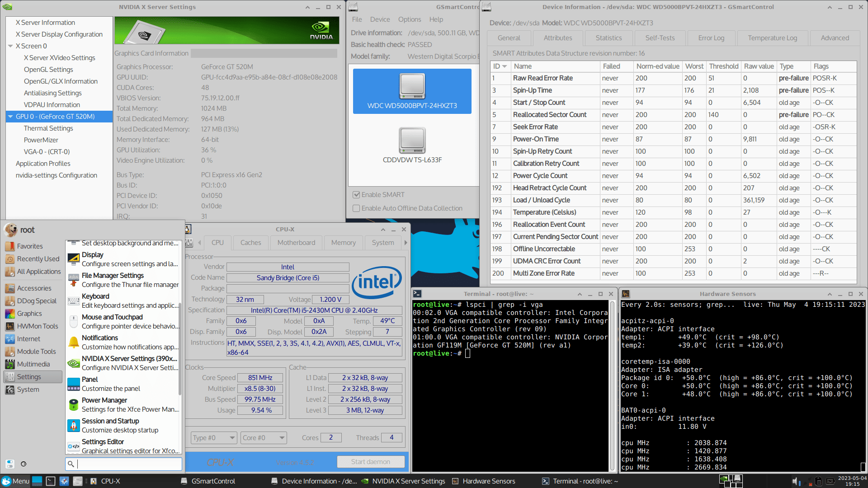Open the System category in menu

tap(33, 389)
